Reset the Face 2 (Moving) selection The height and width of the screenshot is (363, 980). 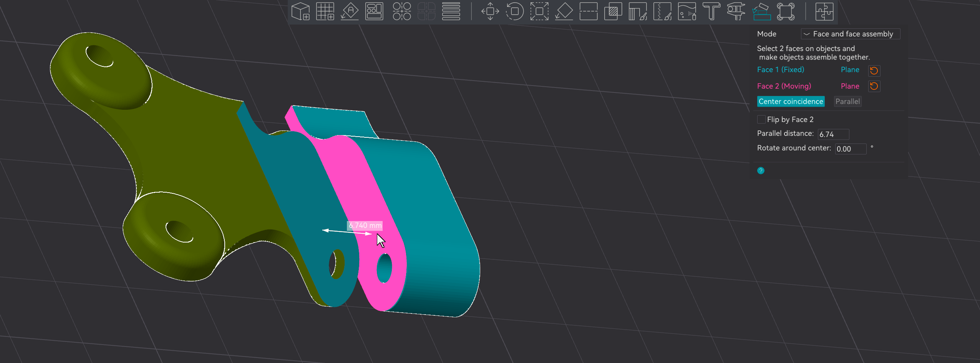874,86
